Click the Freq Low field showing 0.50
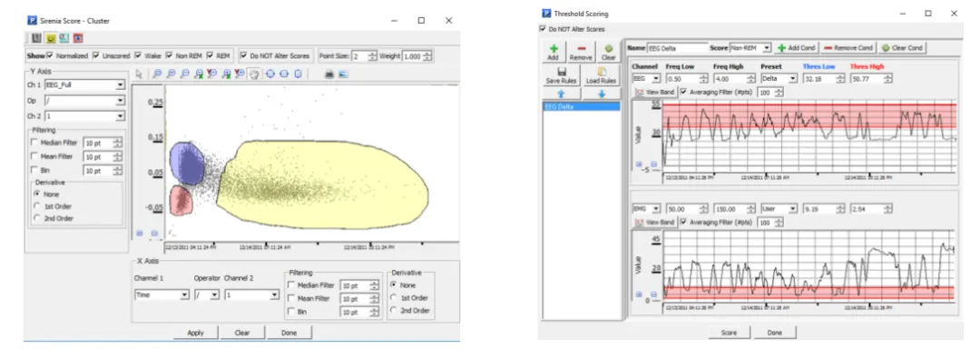Screen dimensions: 980x358 click(x=686, y=79)
